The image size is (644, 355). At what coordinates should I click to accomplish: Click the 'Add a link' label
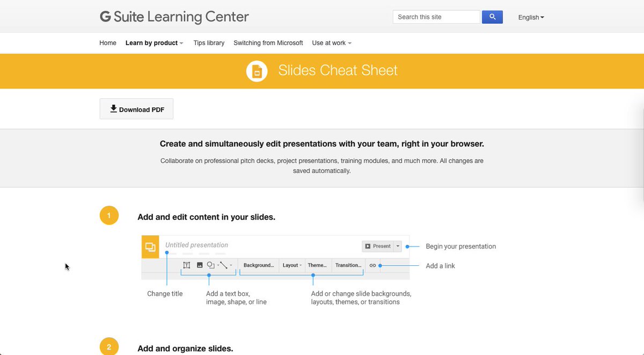point(441,266)
